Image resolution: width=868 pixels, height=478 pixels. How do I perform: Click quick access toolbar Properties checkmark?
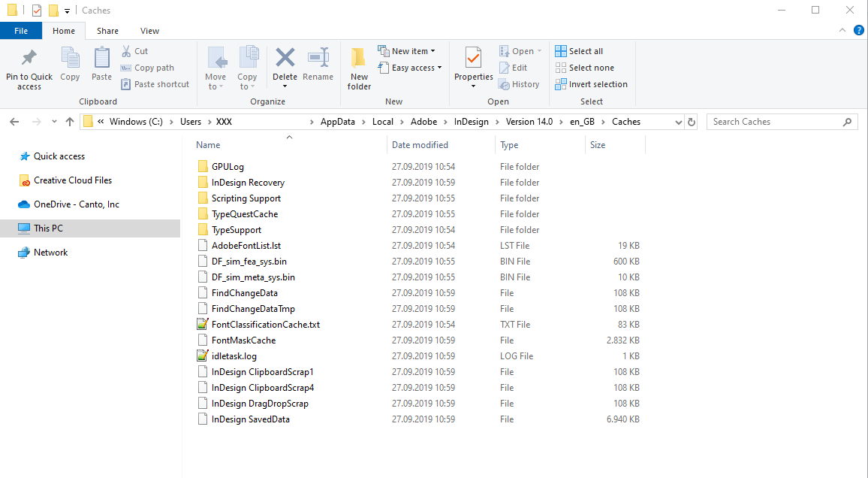tap(37, 11)
